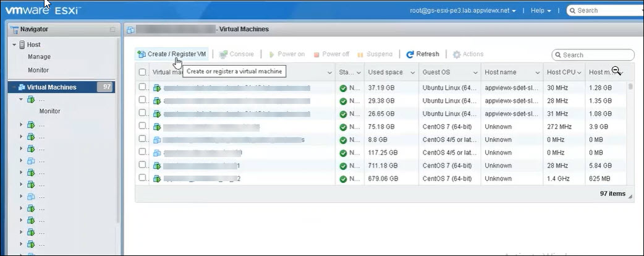Click the VM icon in the 26.65 GB row
Viewport: 644px width, 256px height.
point(157,114)
